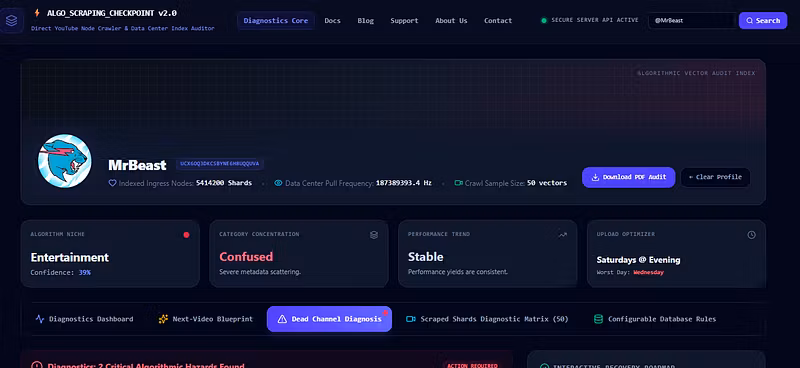Click the Stable performance trend value
The width and height of the screenshot is (800, 368).
426,257
